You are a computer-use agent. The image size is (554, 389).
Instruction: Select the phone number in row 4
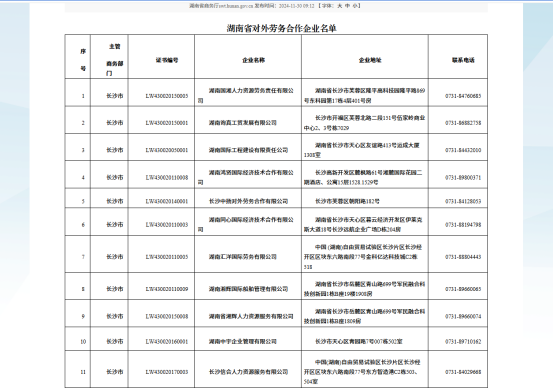pyautogui.click(x=463, y=177)
